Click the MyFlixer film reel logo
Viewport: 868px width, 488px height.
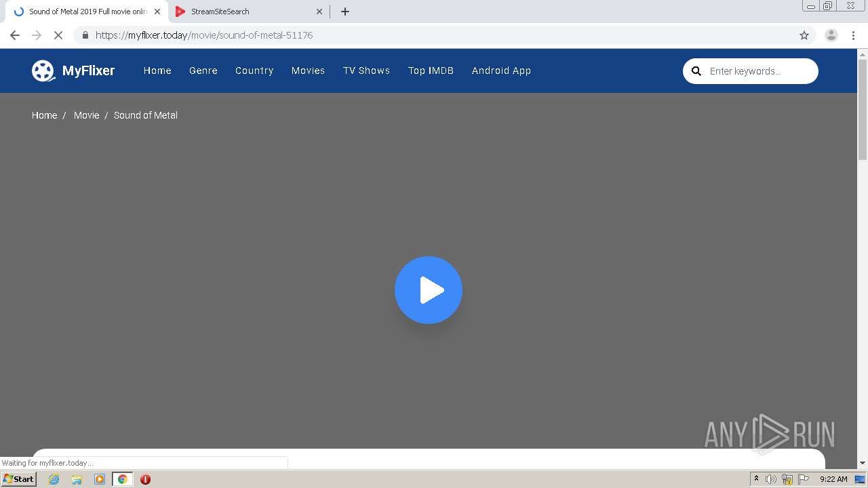click(43, 70)
